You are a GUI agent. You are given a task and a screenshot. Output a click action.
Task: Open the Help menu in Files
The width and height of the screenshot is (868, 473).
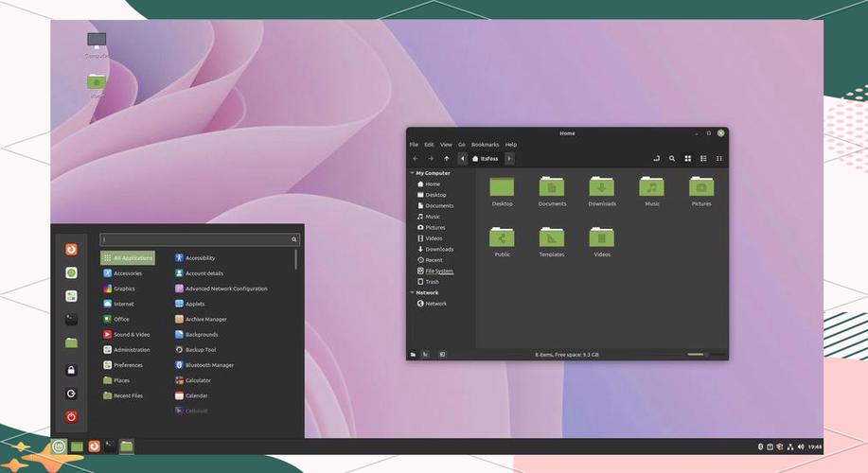coord(511,145)
